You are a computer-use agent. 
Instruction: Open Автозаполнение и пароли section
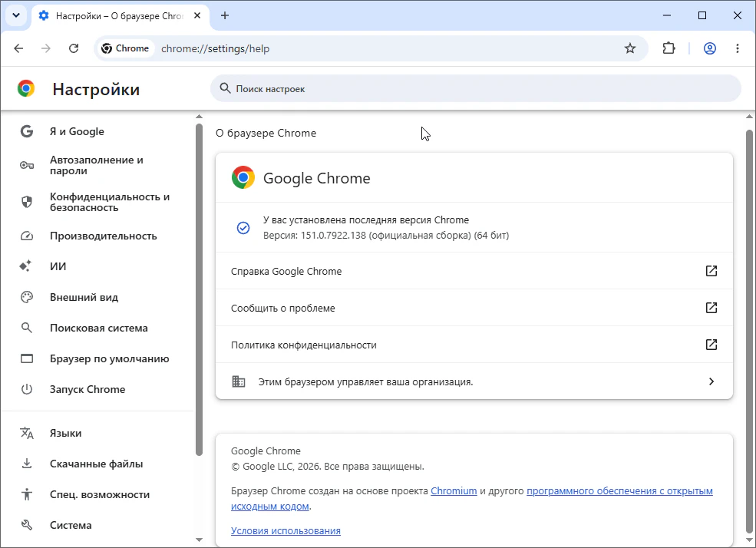click(x=97, y=165)
